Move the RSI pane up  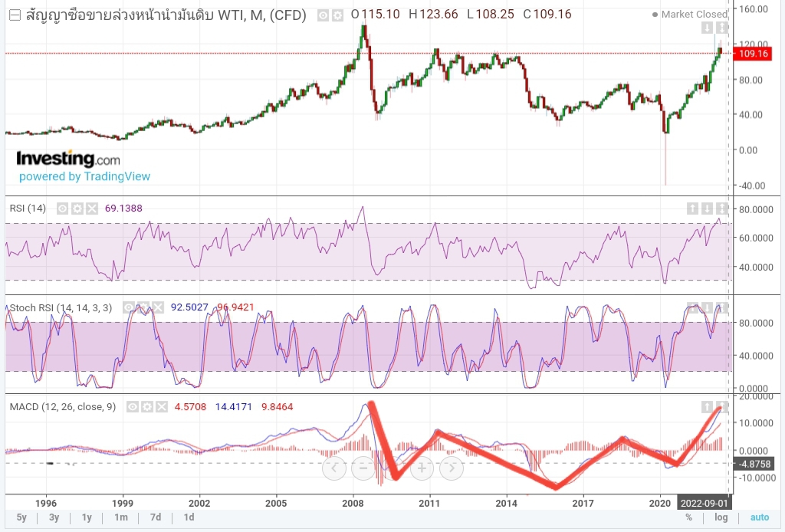coord(692,209)
